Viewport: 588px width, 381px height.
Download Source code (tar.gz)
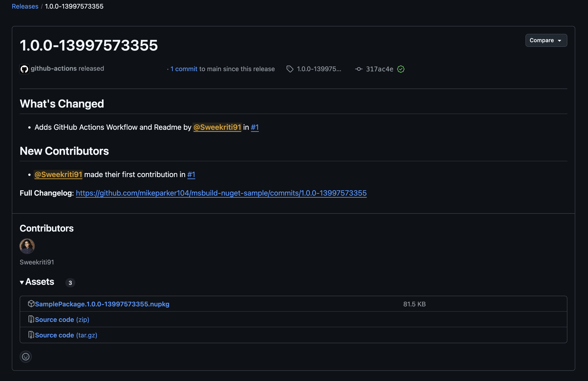coord(66,335)
